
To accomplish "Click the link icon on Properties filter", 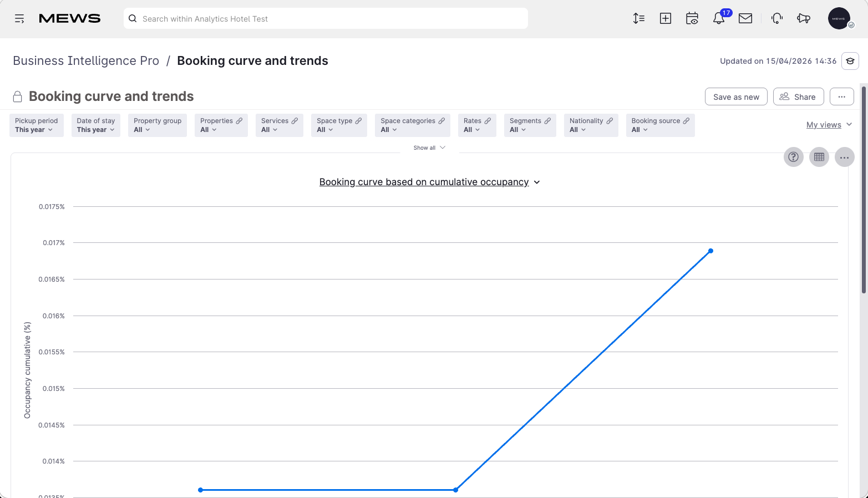I will coord(239,120).
